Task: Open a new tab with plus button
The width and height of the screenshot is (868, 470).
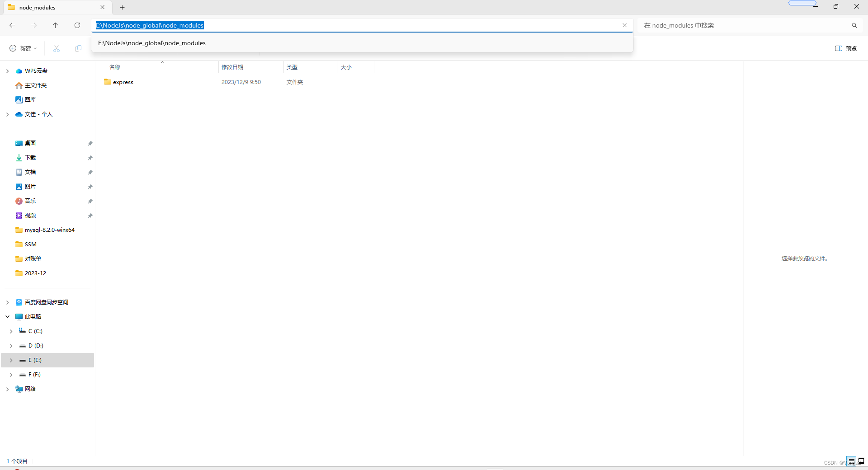Action: click(123, 7)
